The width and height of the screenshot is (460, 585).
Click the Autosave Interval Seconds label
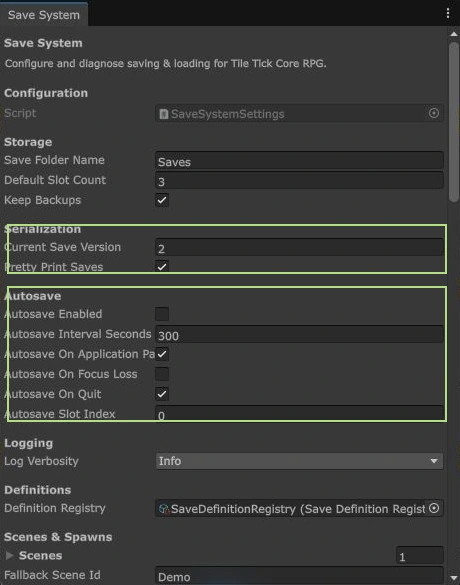pyautogui.click(x=78, y=334)
